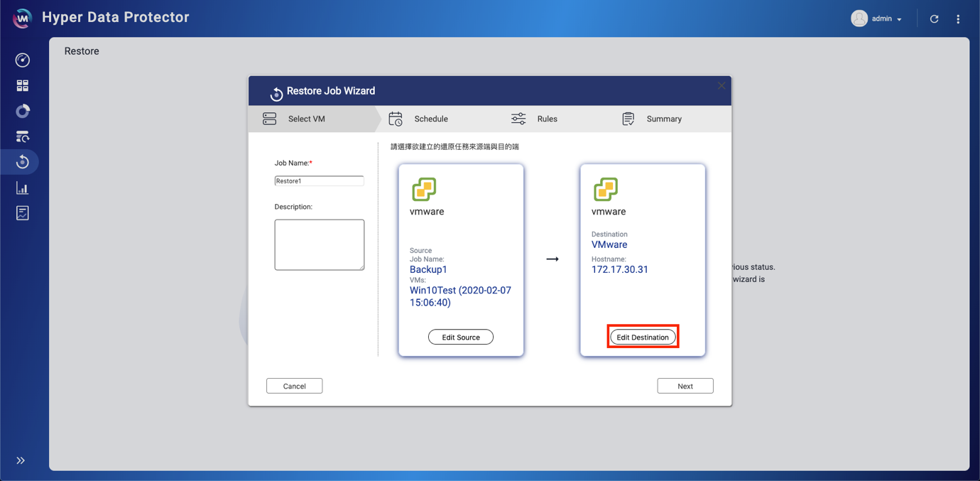Click the Restore Job Wizard title icon

(x=276, y=92)
